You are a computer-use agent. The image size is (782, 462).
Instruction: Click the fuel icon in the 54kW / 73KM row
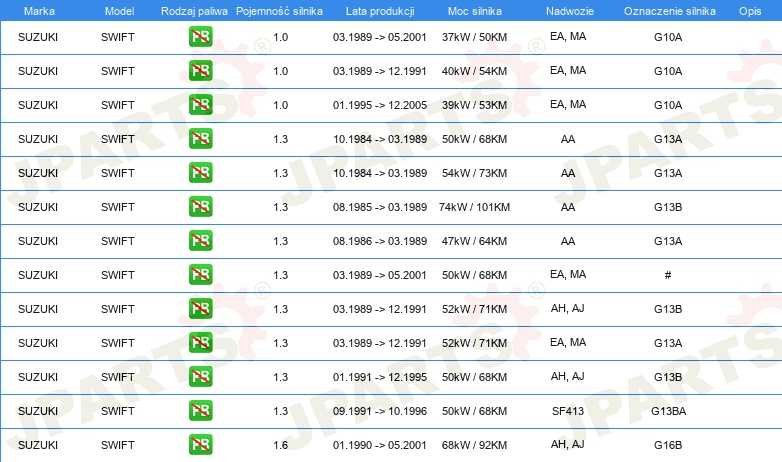click(x=200, y=173)
